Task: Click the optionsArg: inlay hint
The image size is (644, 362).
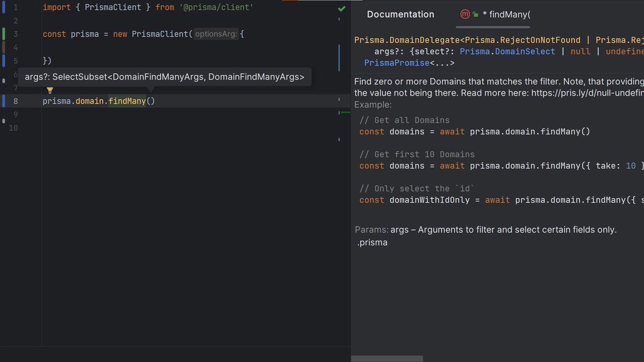Action: pyautogui.click(x=215, y=34)
